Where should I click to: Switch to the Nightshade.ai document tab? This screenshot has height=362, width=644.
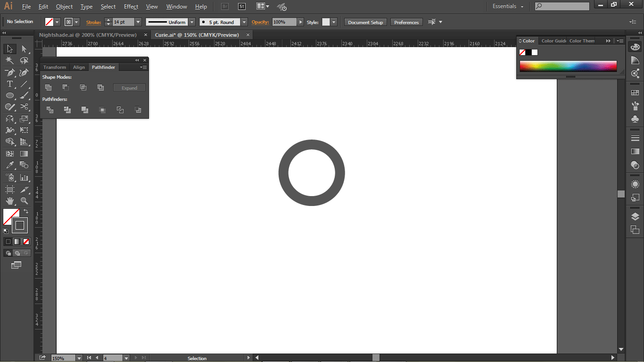pos(88,35)
